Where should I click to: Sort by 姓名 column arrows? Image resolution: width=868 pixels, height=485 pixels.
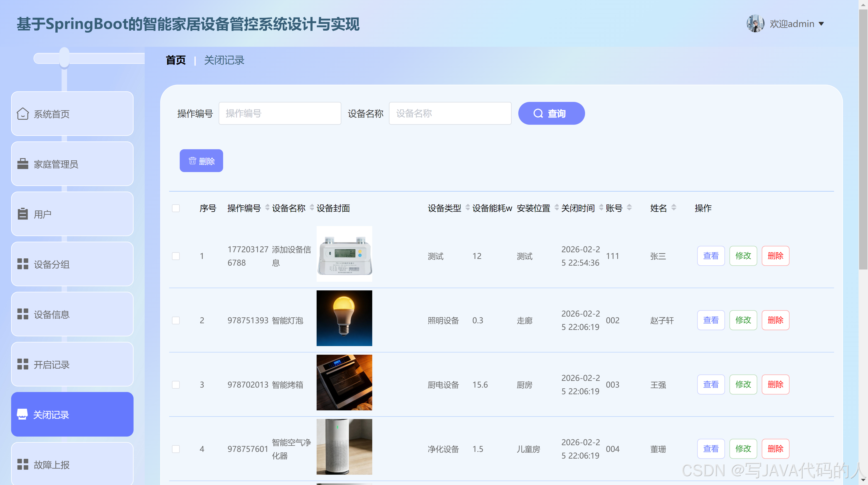coord(674,207)
